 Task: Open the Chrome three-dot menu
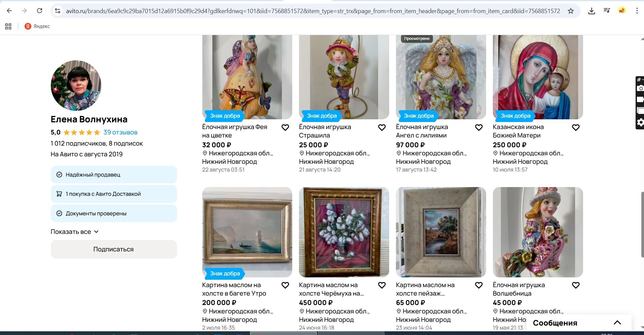tap(637, 11)
